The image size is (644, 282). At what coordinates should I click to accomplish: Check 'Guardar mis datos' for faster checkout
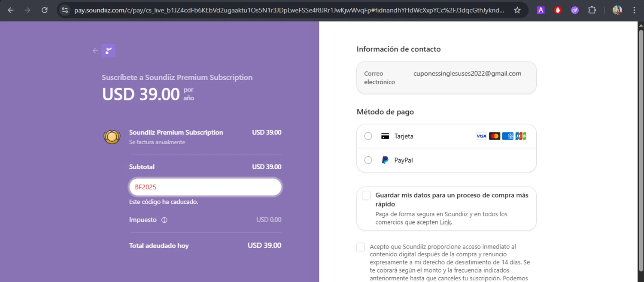click(x=366, y=195)
